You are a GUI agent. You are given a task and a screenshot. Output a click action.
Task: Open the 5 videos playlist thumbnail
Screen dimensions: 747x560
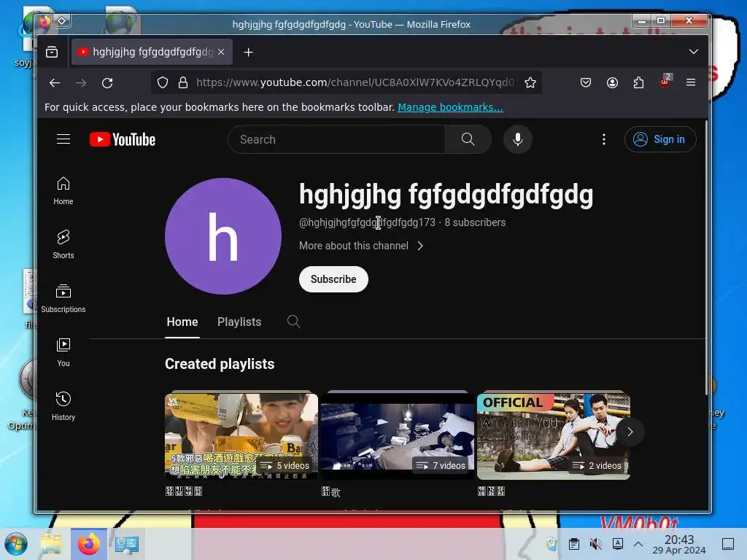[x=241, y=435]
